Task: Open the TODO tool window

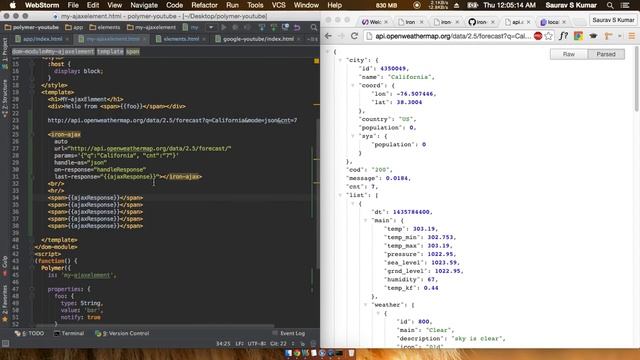Action: pyautogui.click(x=29, y=333)
